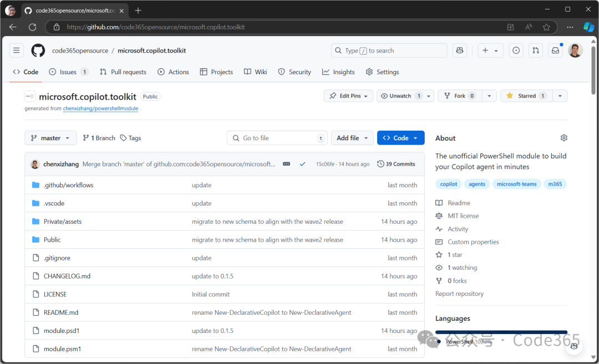Reload the page with refresh button
The image size is (599, 364).
click(x=33, y=27)
